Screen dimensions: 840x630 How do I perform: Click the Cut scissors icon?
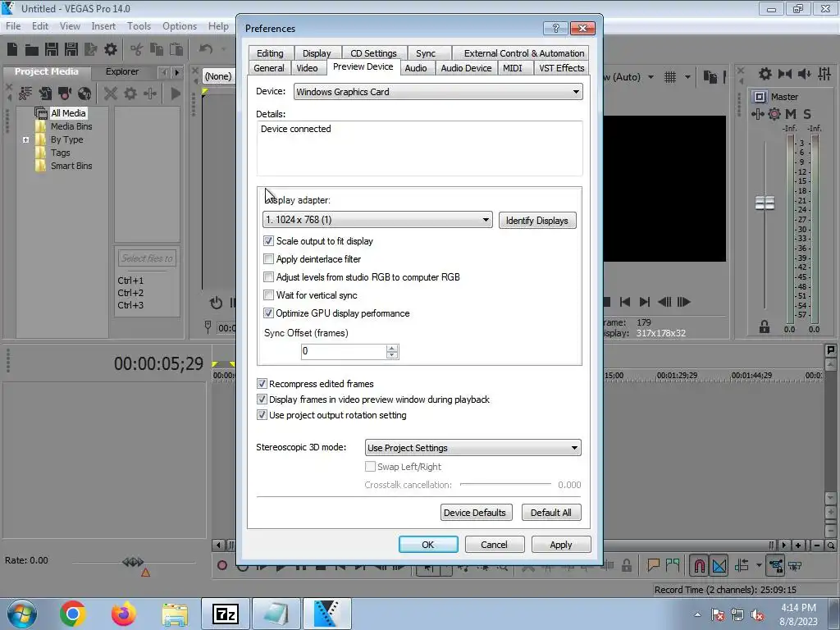[x=137, y=50]
